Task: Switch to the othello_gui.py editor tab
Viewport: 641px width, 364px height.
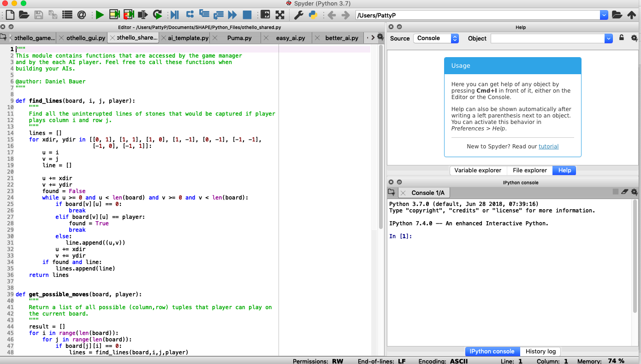Action: 85,38
